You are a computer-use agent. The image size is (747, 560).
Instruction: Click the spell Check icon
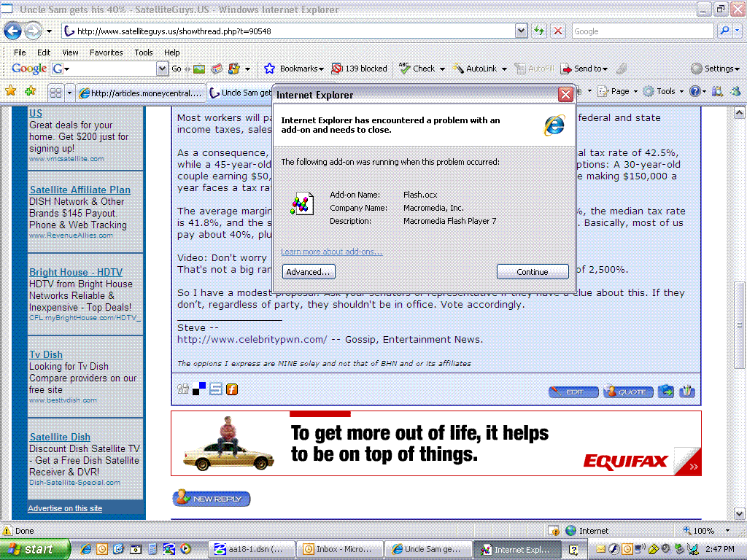click(x=404, y=69)
